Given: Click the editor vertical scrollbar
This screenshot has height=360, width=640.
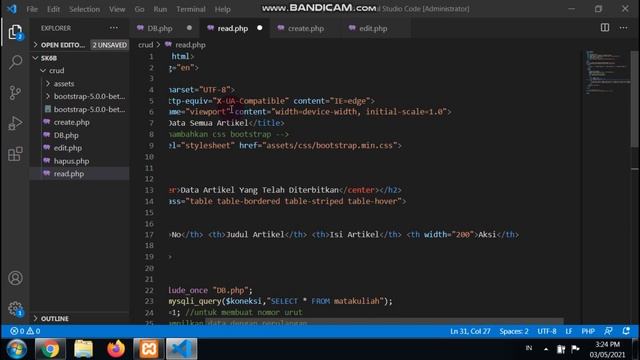Looking at the screenshot, I should 635,100.
